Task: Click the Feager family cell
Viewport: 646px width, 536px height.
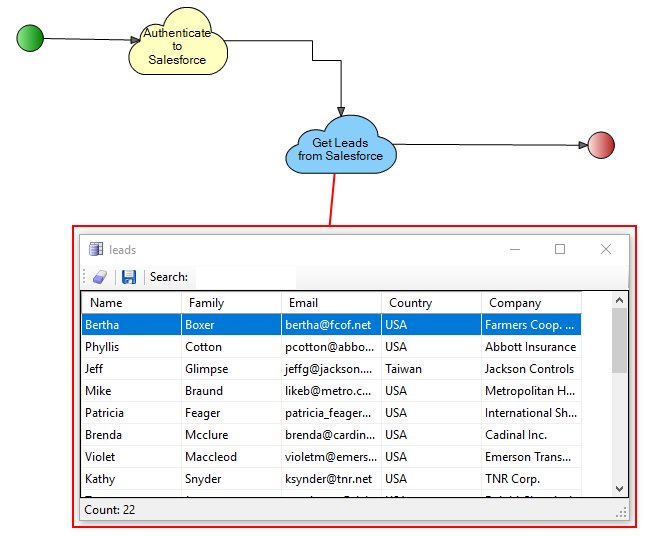Action: pos(232,413)
